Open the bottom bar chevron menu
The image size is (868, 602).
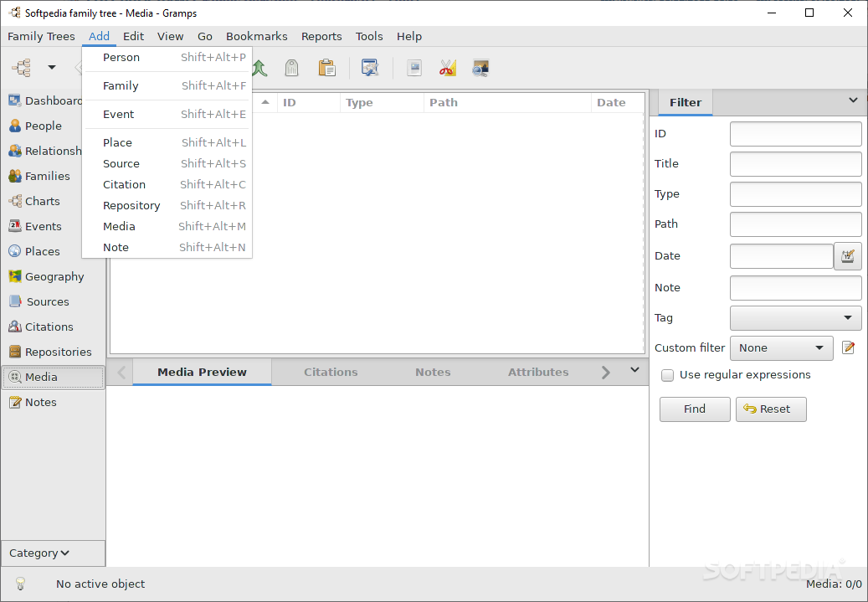pos(635,370)
